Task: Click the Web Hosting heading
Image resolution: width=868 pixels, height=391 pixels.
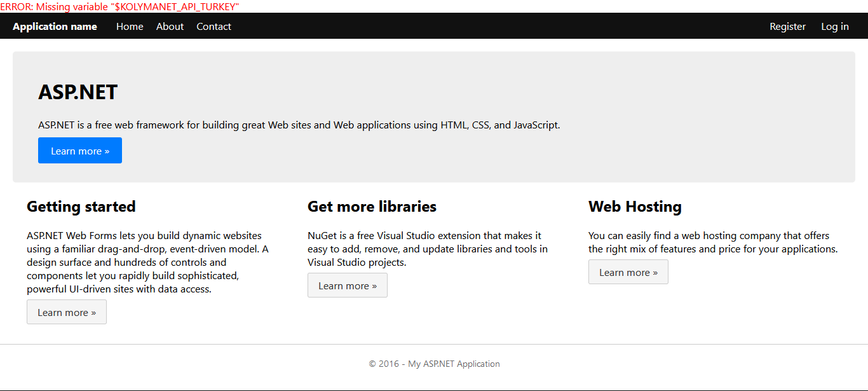Action: coord(635,207)
